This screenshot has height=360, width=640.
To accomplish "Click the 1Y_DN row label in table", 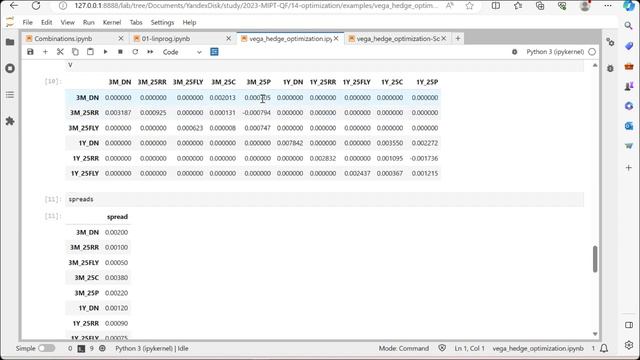I will (x=89, y=143).
